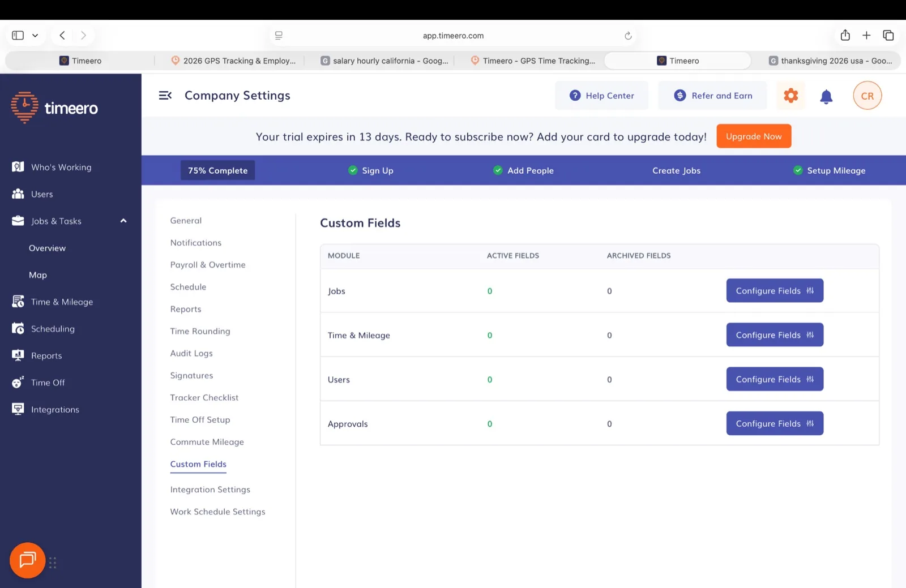The image size is (906, 588).
Task: Collapse the Jobs & Tasks chevron
Action: coord(123,221)
